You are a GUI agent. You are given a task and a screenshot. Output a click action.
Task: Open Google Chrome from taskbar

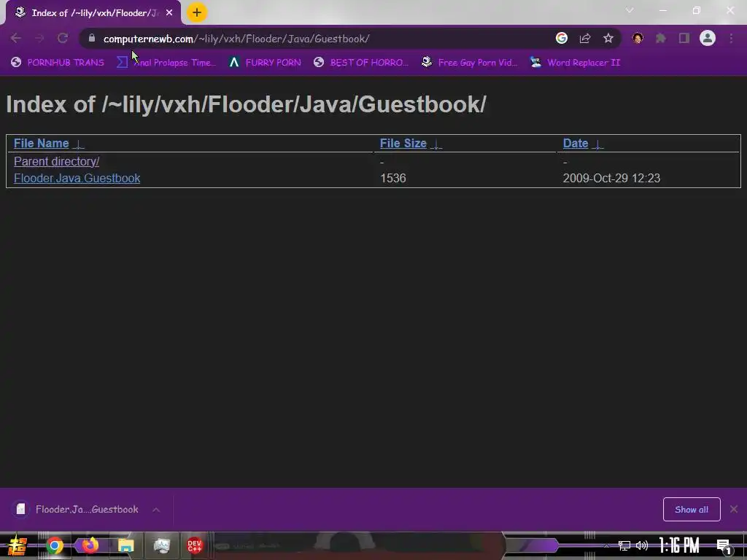coord(55,545)
